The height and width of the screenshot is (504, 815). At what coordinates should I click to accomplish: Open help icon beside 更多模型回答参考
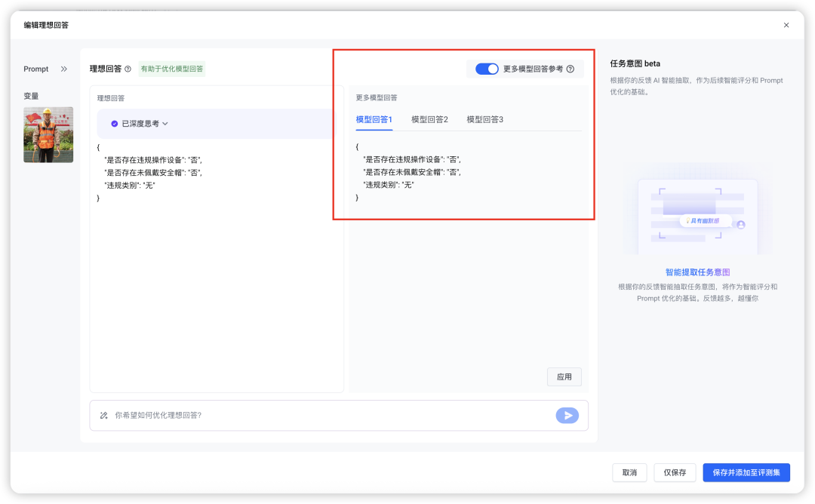coord(570,69)
